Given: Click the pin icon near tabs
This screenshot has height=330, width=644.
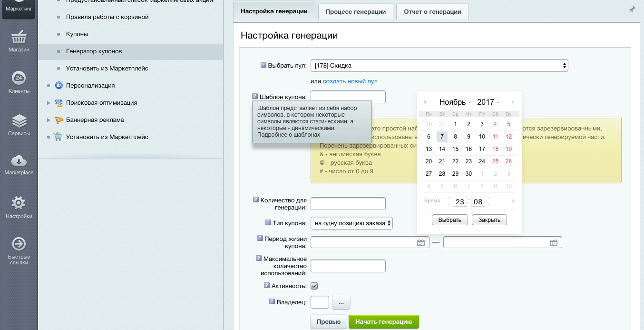Looking at the screenshot, I should coord(632,10).
